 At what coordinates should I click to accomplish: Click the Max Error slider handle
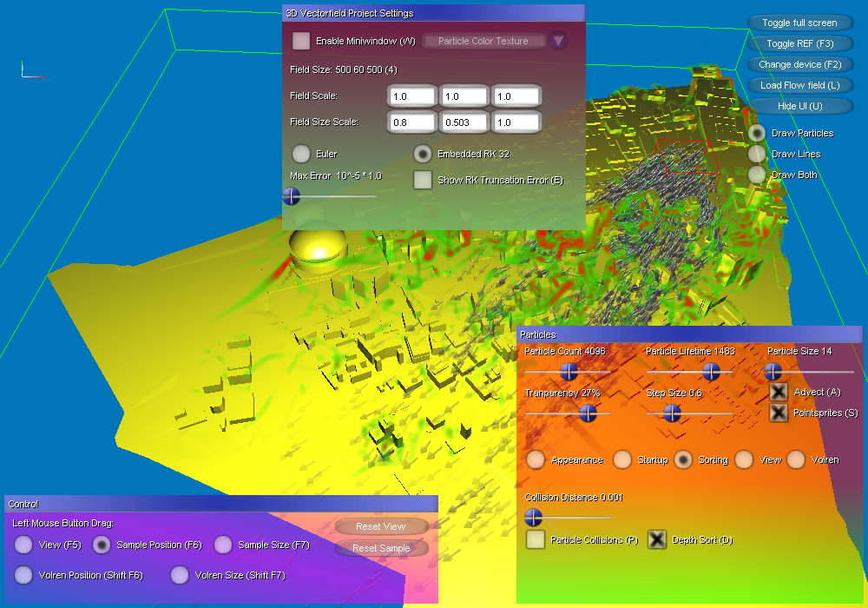(292, 196)
